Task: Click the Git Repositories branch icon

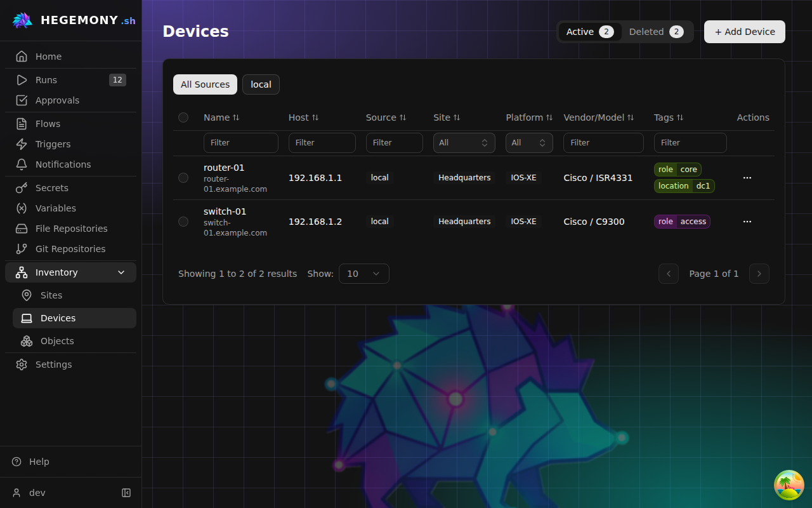Action: click(22, 249)
